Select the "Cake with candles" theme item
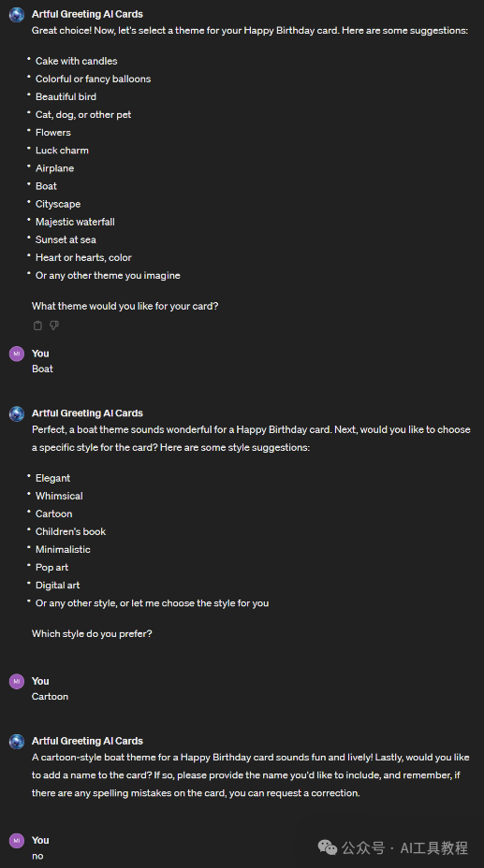Viewport: 484px width, 868px height. [x=77, y=61]
